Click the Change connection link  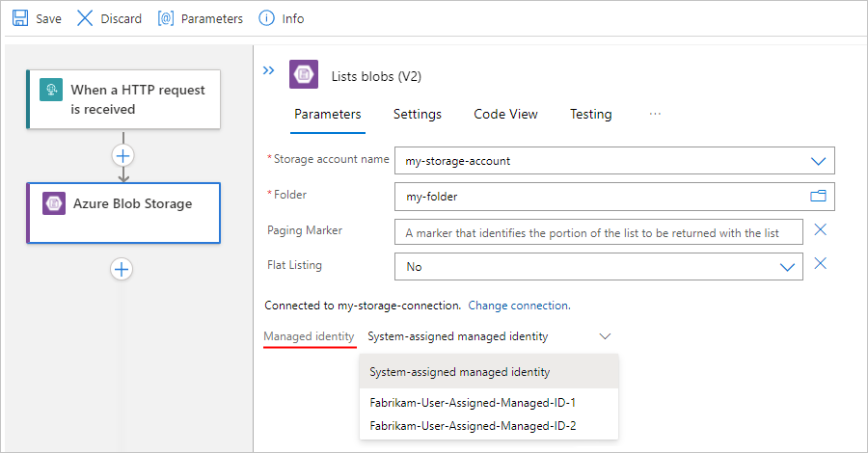click(519, 306)
